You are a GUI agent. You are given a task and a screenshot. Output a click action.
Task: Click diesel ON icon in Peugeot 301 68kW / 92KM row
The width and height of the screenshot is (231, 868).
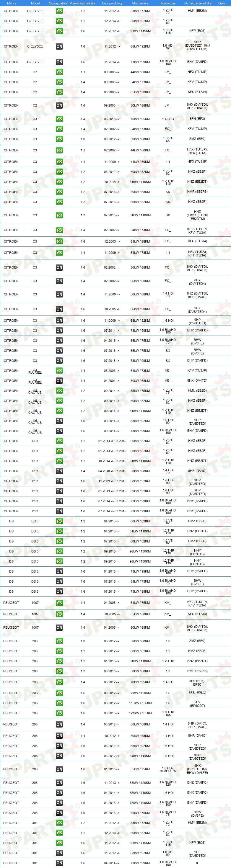(59, 853)
